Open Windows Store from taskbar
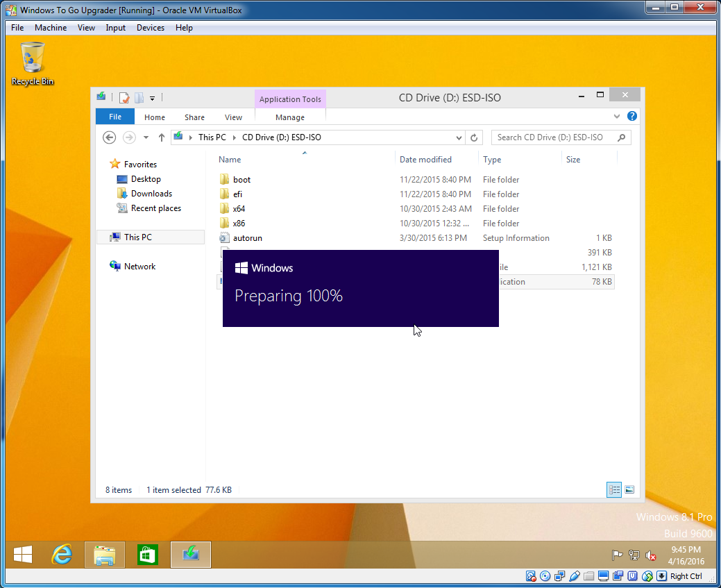The width and height of the screenshot is (721, 588). point(148,555)
